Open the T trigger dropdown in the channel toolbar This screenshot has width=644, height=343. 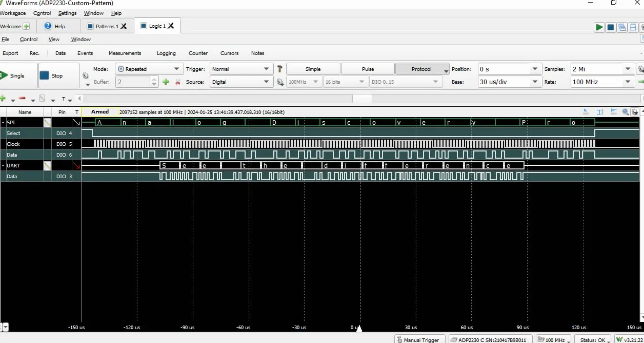pos(66,99)
